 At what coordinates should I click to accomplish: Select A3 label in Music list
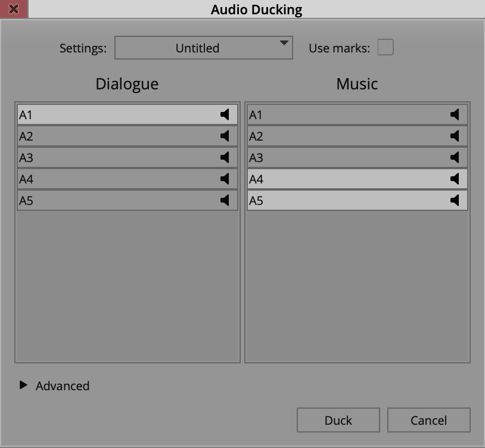point(256,158)
